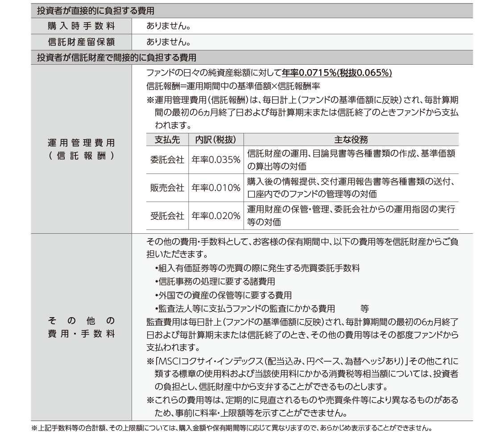Select the 受託会社 cell
The width and height of the screenshot is (504, 434).
pyautogui.click(x=167, y=216)
